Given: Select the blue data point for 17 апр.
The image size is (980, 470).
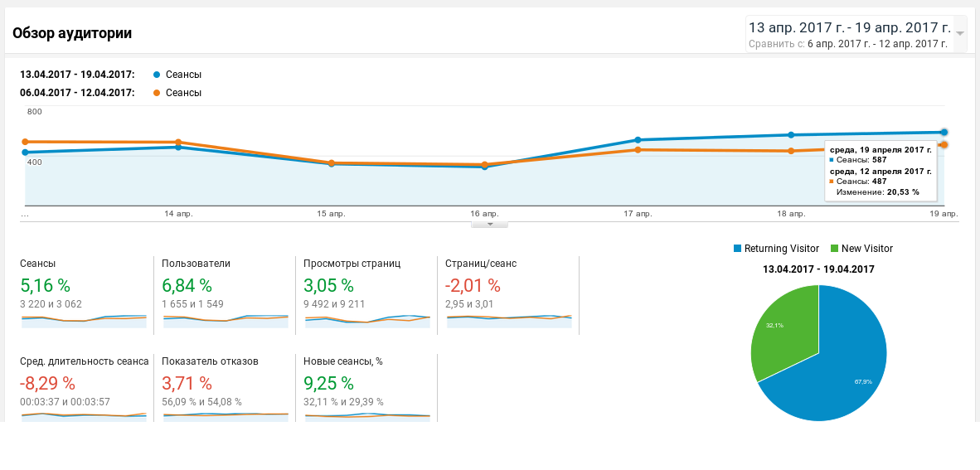Looking at the screenshot, I should tap(638, 140).
